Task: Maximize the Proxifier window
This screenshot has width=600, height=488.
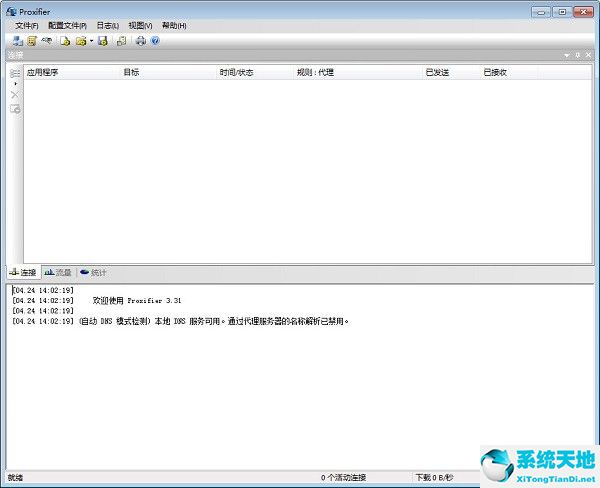Action: pos(562,12)
